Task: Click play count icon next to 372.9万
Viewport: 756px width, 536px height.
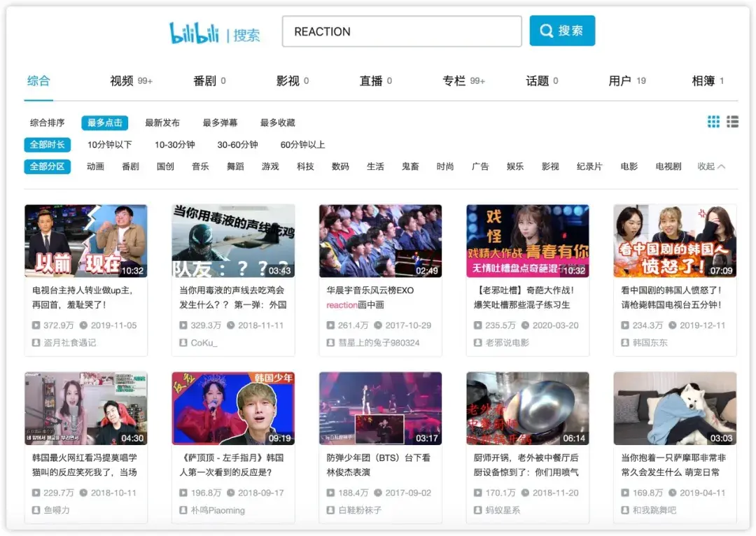Action: click(36, 325)
